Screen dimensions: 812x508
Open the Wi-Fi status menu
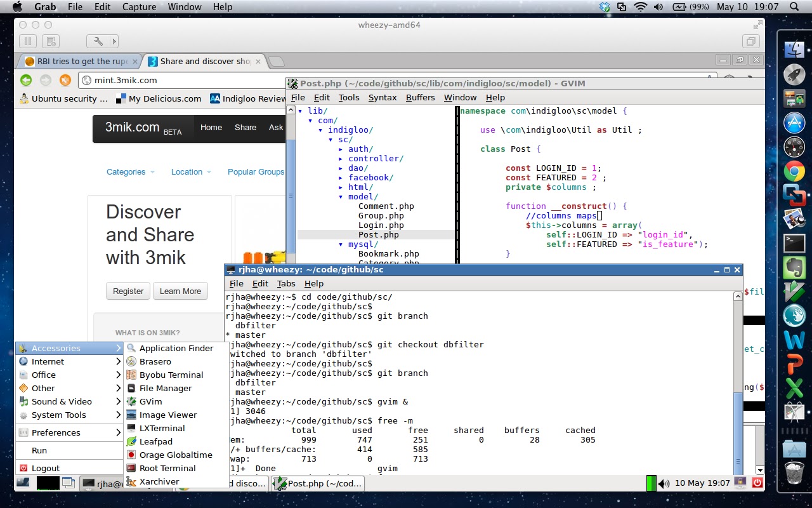(x=640, y=7)
